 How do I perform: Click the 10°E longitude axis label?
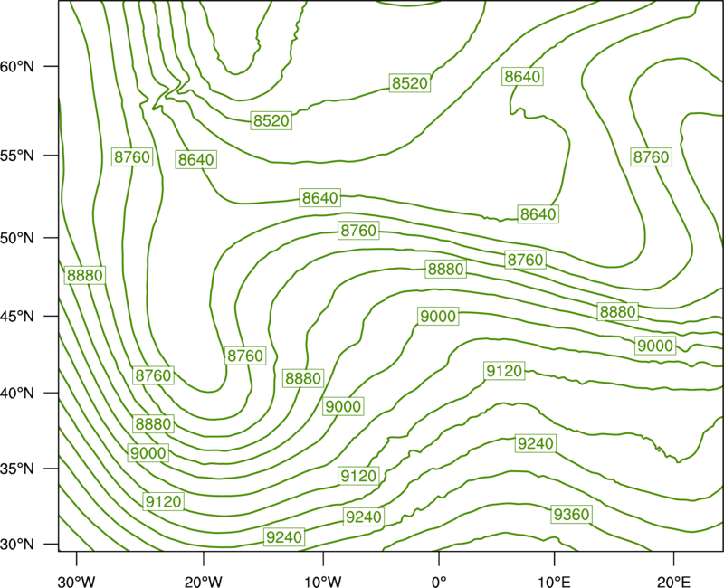coord(554,582)
